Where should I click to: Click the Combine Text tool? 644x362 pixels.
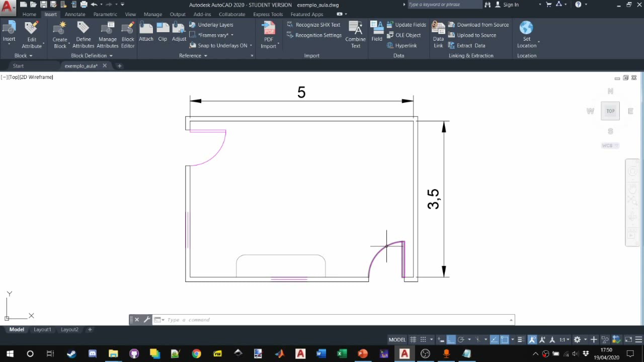(355, 35)
